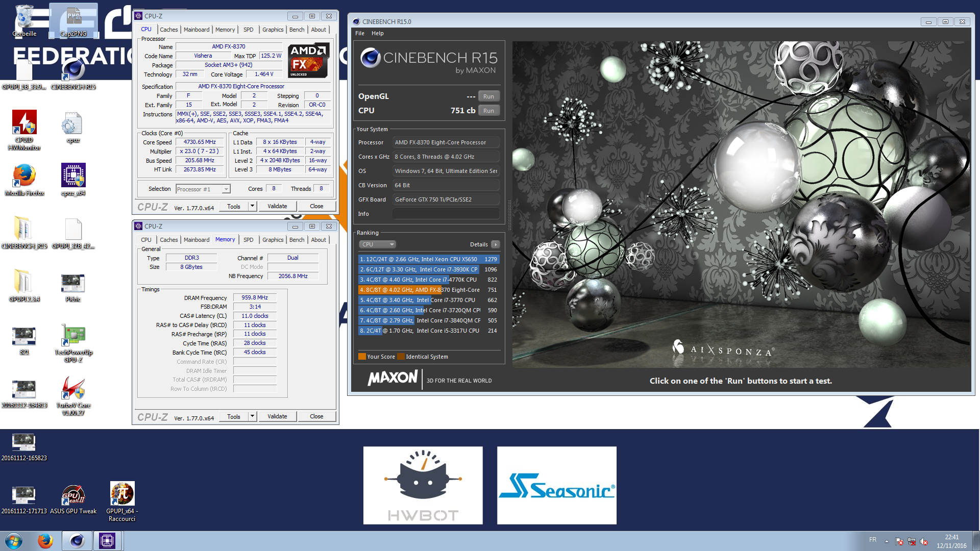Click Close button in bottom CPU-Z window
Screen dimensions: 980x551
click(x=316, y=416)
